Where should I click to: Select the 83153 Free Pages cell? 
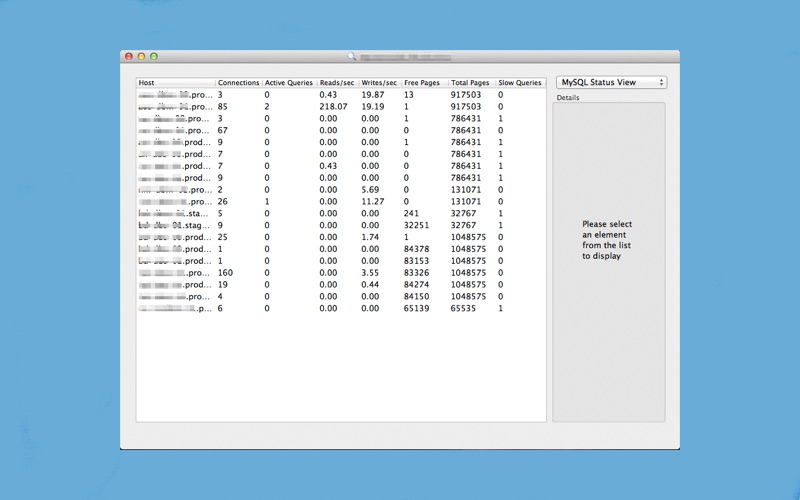(x=416, y=261)
